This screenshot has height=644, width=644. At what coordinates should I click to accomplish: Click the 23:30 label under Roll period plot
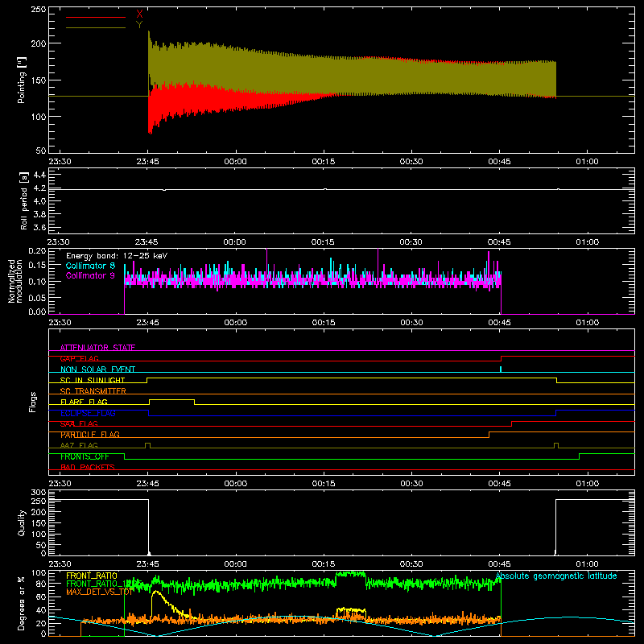tap(58, 242)
